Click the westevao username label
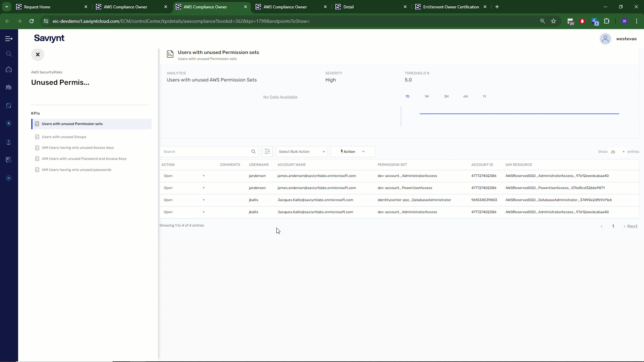The height and width of the screenshot is (362, 644). tap(626, 39)
